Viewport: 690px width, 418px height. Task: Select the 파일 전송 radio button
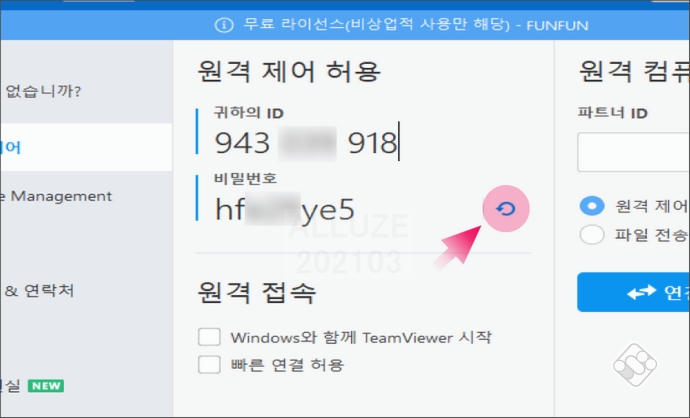(x=592, y=235)
